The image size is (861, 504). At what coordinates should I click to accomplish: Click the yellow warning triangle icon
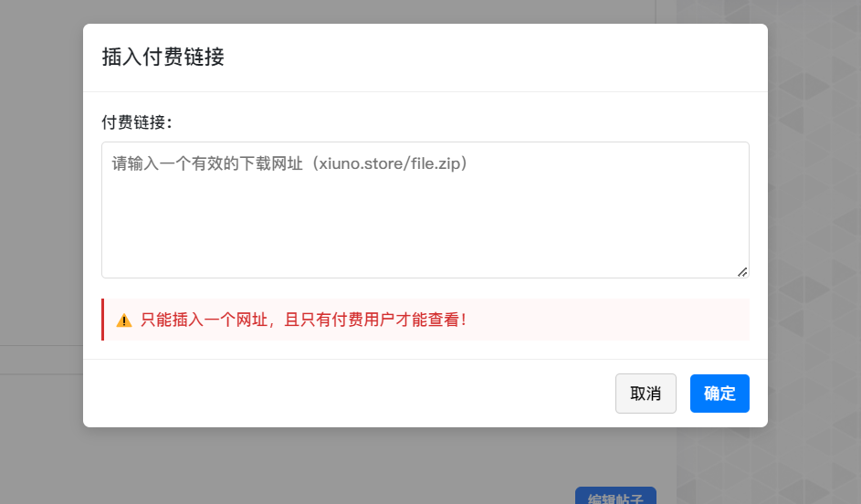tap(124, 320)
